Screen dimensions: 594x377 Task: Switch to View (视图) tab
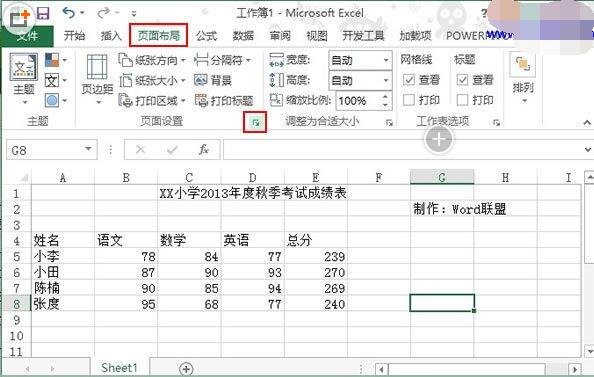[317, 36]
